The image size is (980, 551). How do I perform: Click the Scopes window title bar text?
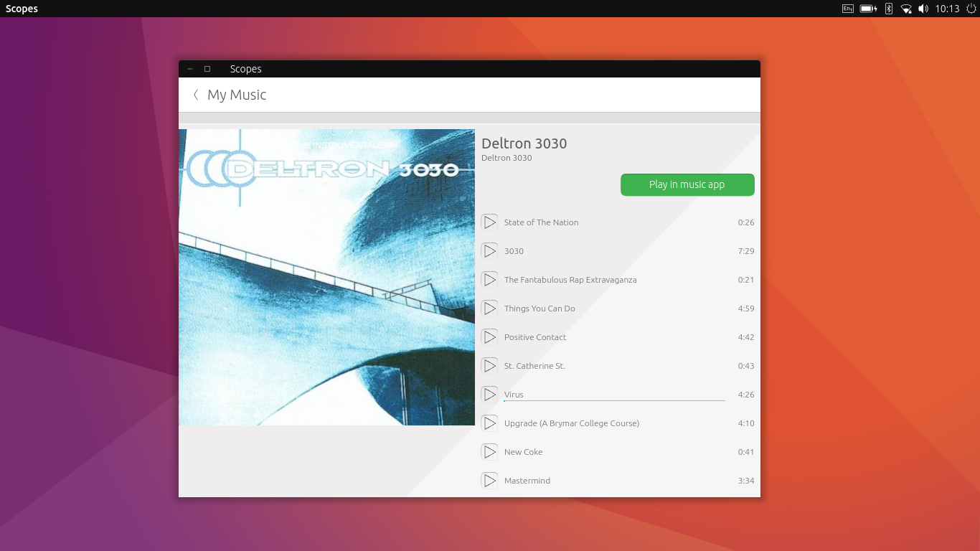tap(245, 69)
